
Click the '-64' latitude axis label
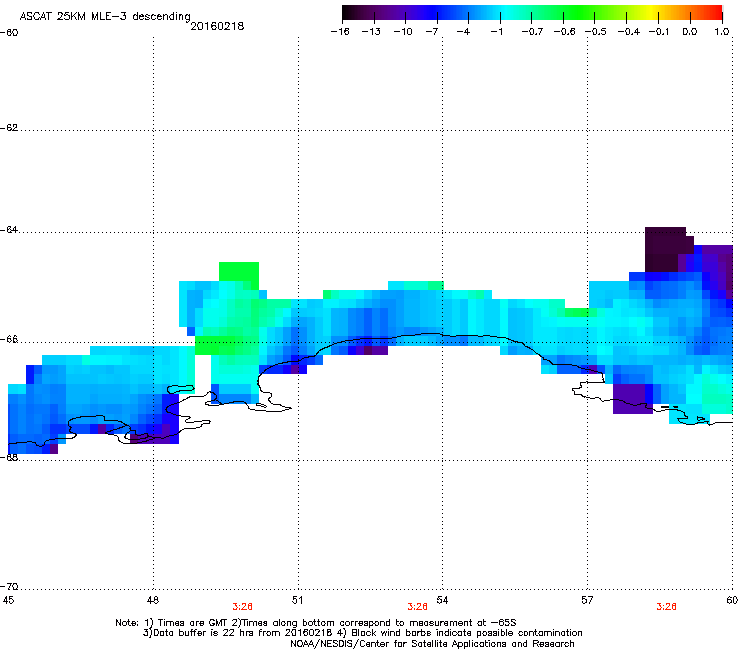tap(9, 230)
